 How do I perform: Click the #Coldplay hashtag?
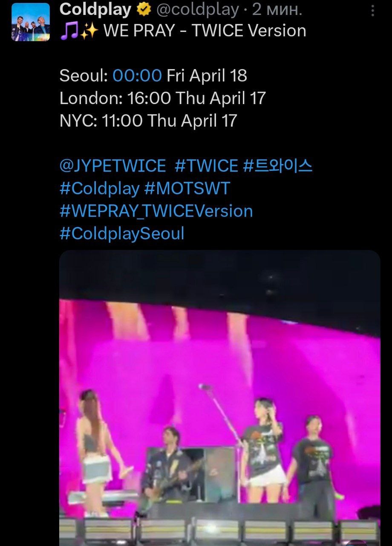click(x=100, y=189)
